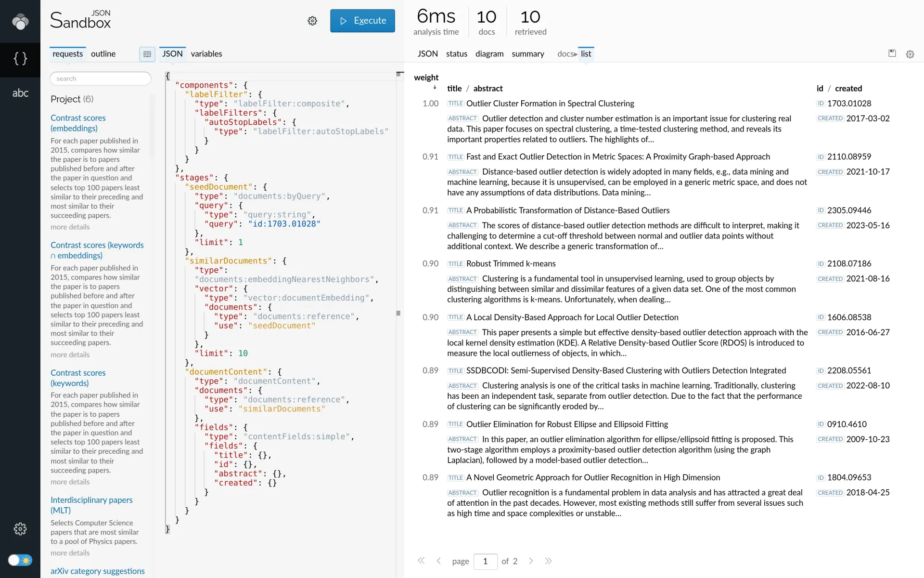Image resolution: width=924 pixels, height=578 pixels.
Task: Focus the requests search field
Action: click(x=100, y=79)
